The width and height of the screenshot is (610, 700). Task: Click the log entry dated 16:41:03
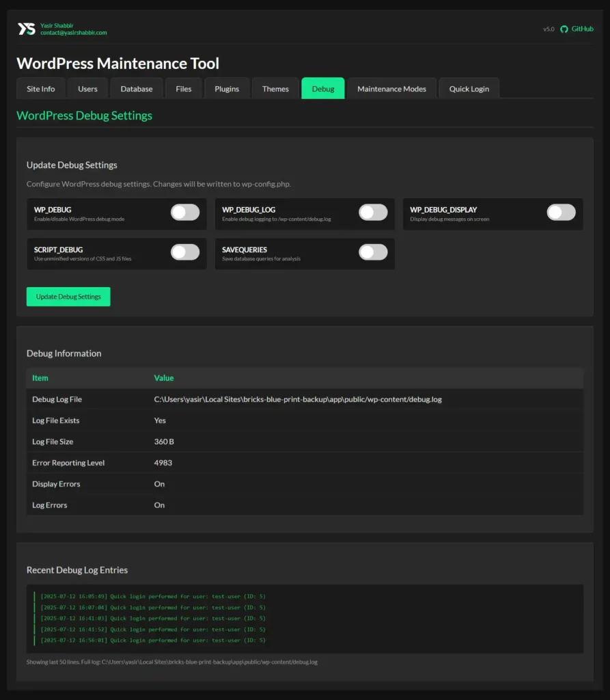pyautogui.click(x=153, y=618)
